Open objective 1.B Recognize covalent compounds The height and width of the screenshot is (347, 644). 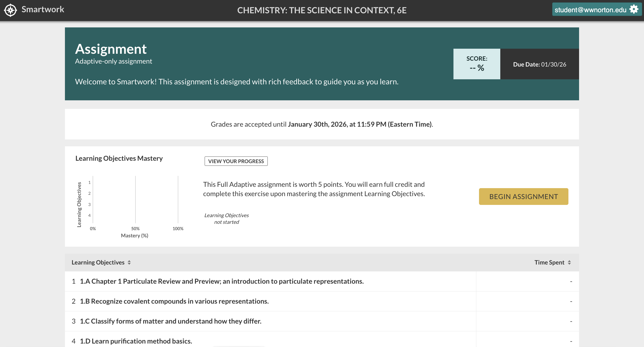click(x=174, y=301)
